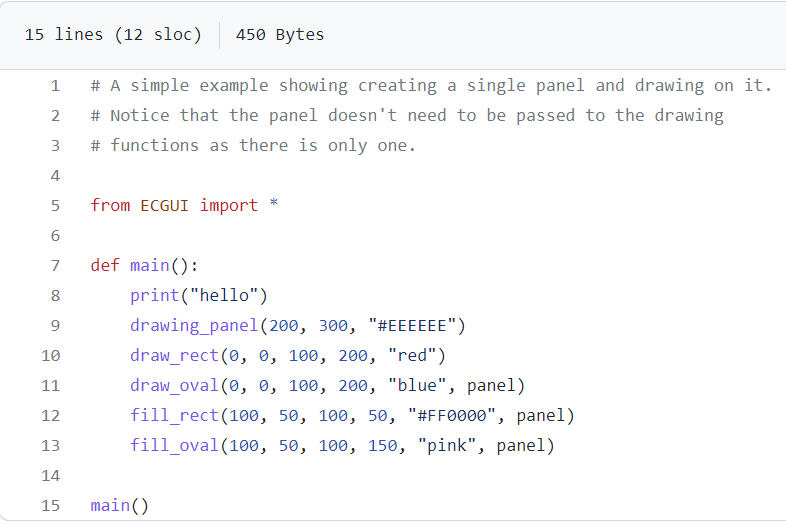Click the '15 lines (12 sloc)' file info
The height and width of the screenshot is (524, 786).
click(x=113, y=35)
